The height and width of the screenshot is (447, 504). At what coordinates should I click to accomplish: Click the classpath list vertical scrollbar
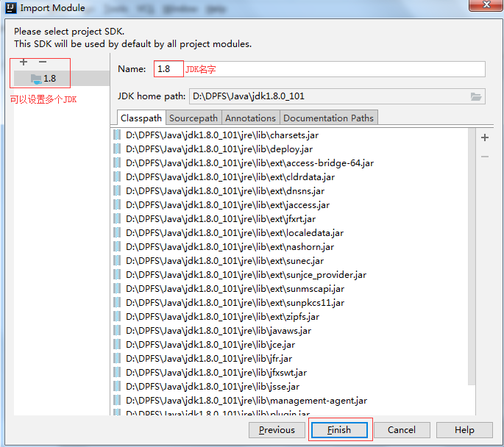[472, 257]
